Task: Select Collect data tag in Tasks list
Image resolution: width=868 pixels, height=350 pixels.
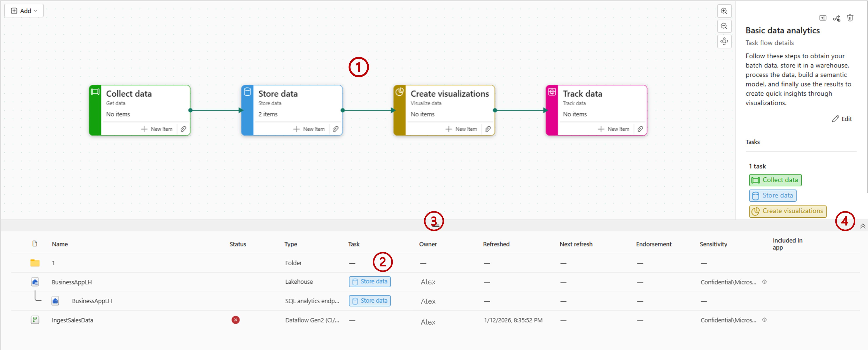Action: (x=775, y=180)
